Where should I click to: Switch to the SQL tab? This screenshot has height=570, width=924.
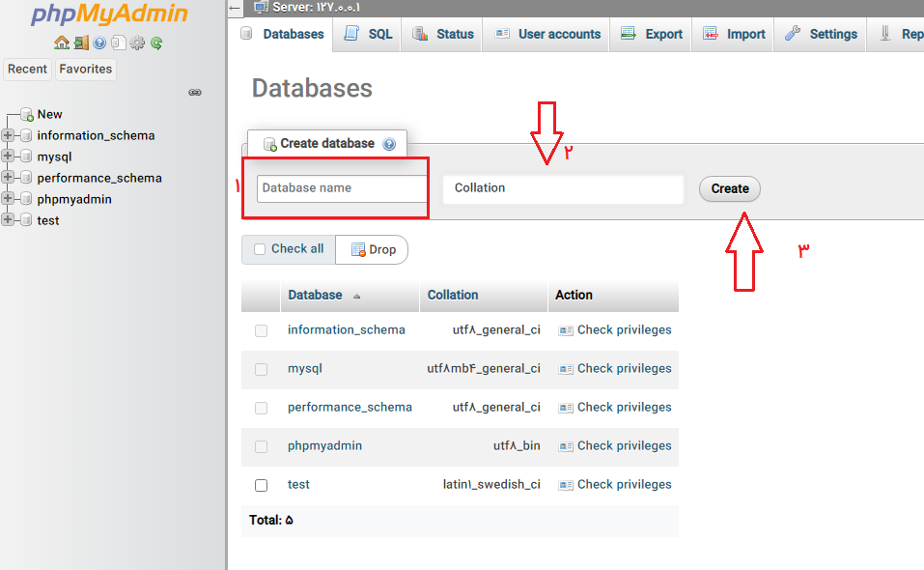368,34
